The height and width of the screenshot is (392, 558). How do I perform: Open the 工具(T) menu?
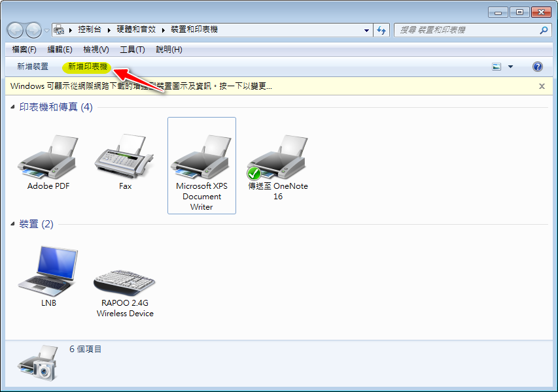pyautogui.click(x=132, y=50)
